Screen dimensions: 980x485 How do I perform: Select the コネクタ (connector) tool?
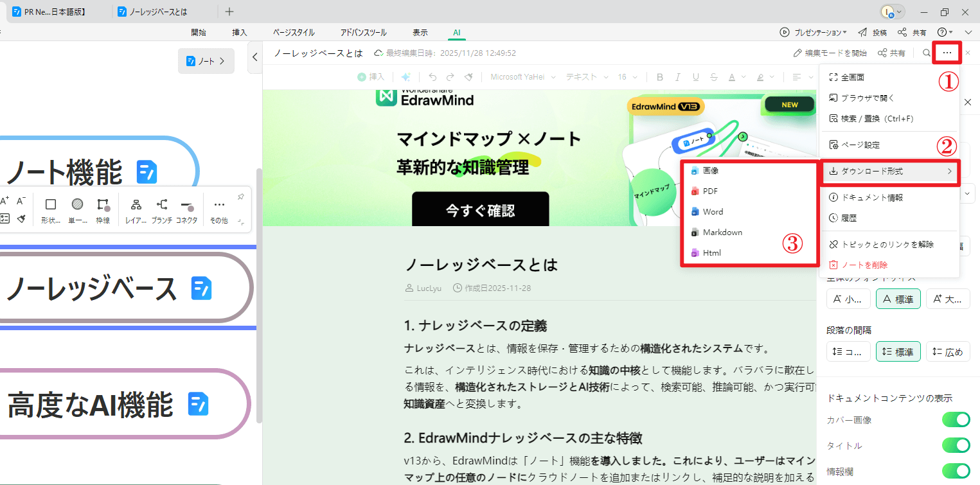pyautogui.click(x=187, y=209)
